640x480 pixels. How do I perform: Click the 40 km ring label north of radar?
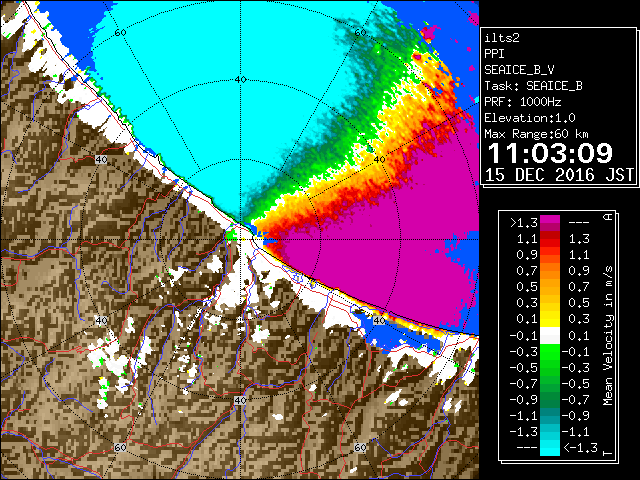(x=240, y=80)
